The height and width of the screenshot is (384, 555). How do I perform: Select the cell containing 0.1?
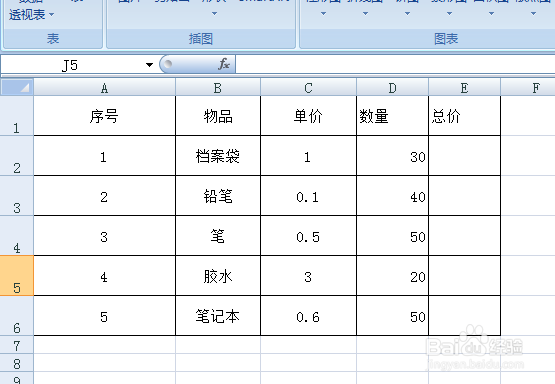click(x=308, y=196)
